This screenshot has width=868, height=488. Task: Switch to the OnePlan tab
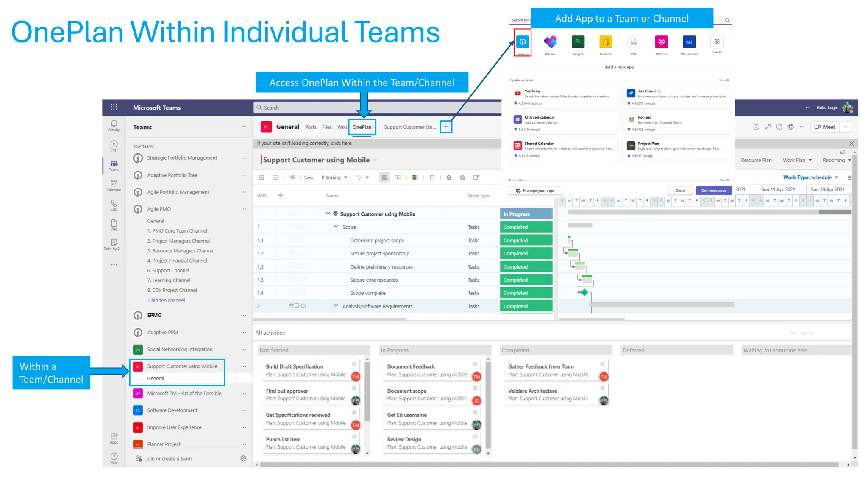coord(362,127)
